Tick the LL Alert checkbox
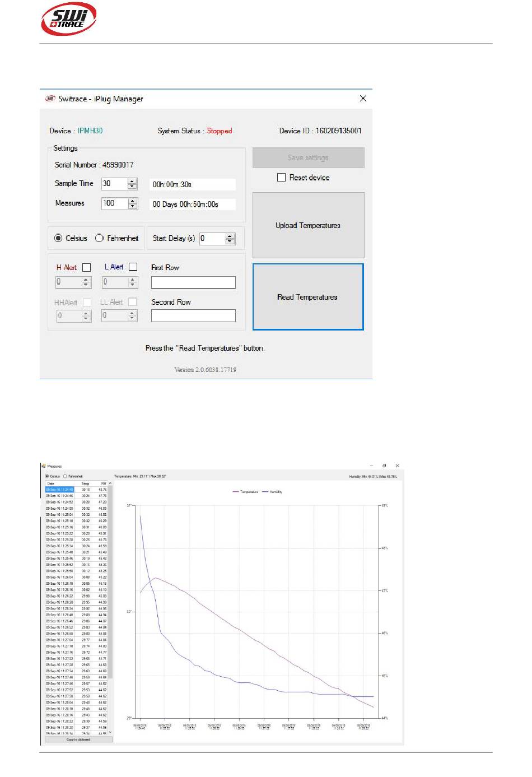Screen dimensions: 532x777 pyautogui.click(x=132, y=301)
